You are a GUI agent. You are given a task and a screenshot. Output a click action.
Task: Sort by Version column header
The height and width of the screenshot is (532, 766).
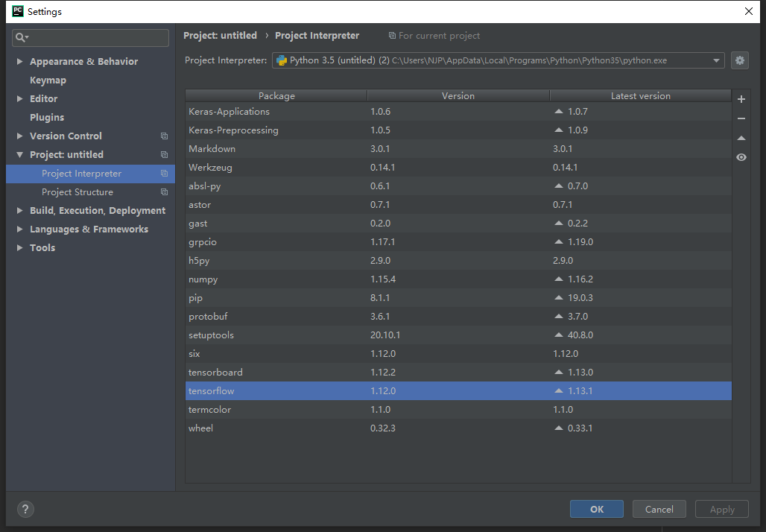(x=458, y=96)
